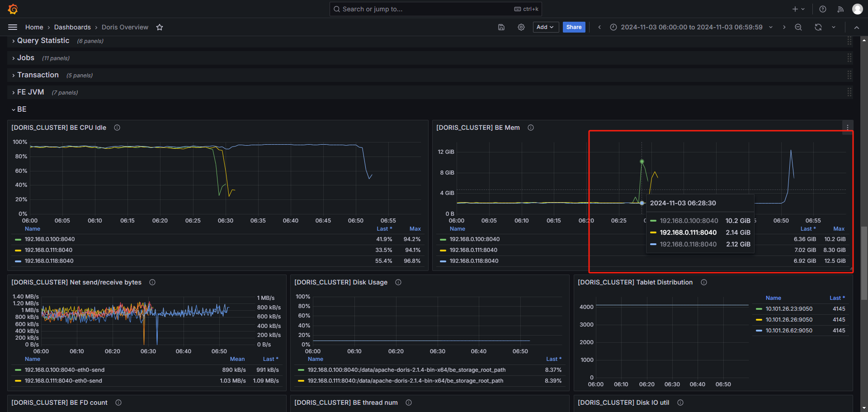Change color of 192.168.0.111:8040-eth0-send swatch
The width and height of the screenshot is (868, 412).
(18, 381)
